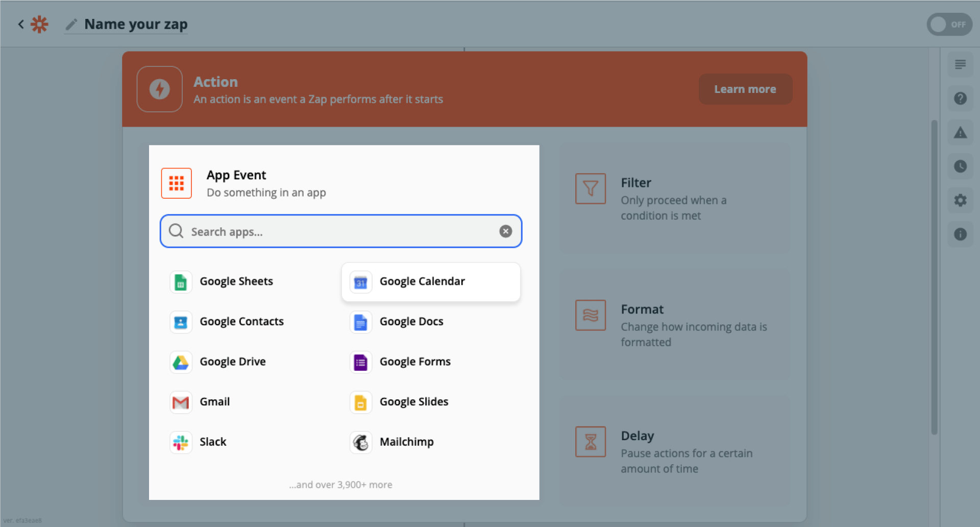The height and width of the screenshot is (527, 980).
Task: Open the outline list icon in sidebar
Action: [x=960, y=64]
